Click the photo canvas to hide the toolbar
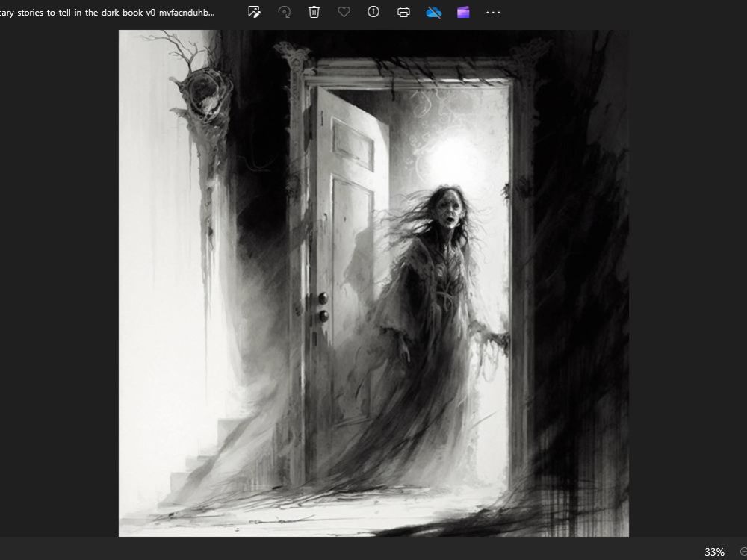Image resolution: width=747 pixels, height=560 pixels. (x=373, y=299)
